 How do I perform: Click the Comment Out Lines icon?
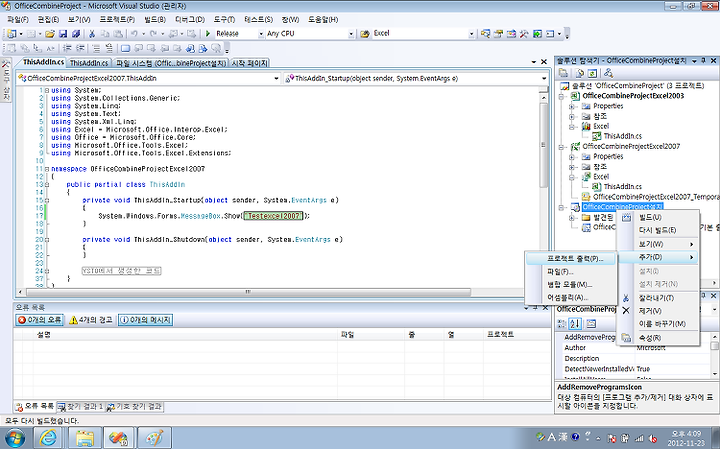coord(96,48)
